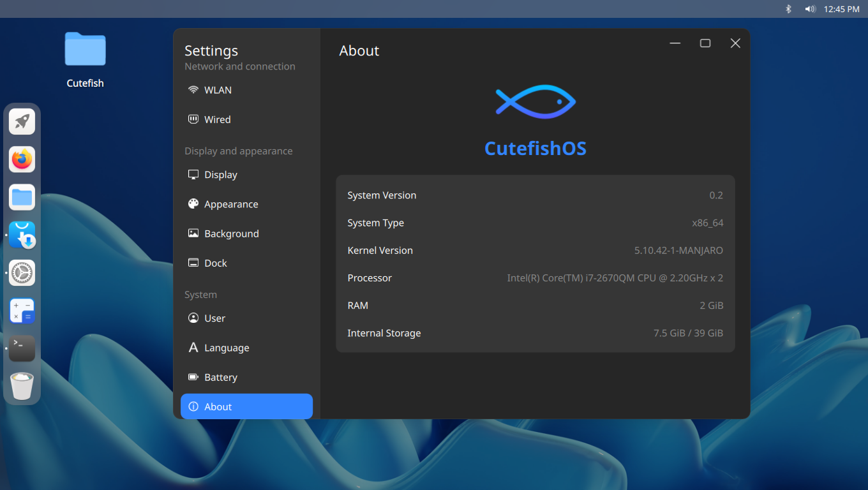The image size is (868, 490).
Task: Click the About page heading
Action: coord(359,51)
